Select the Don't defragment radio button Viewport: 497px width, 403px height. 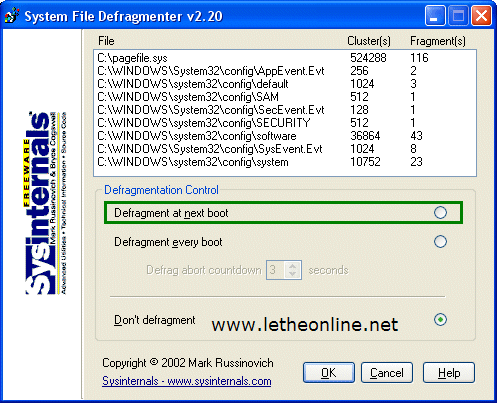point(440,320)
